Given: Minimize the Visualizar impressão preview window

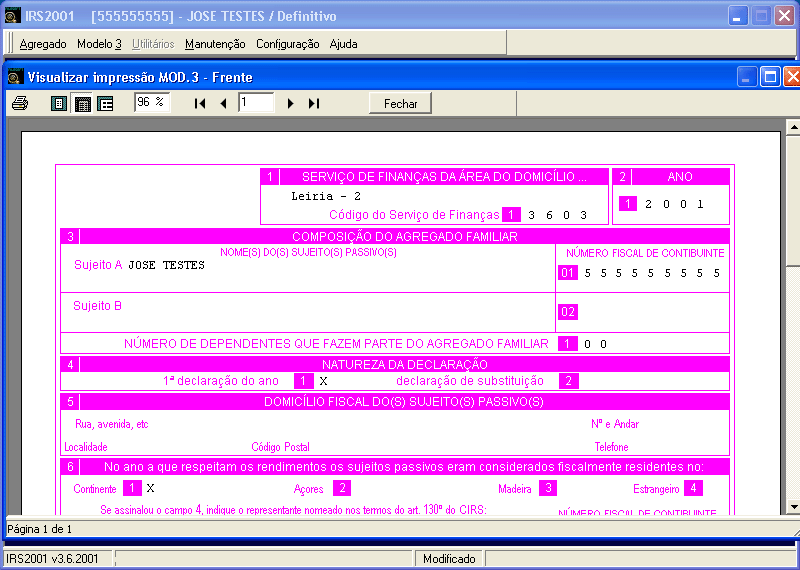Looking at the screenshot, I should 746,77.
